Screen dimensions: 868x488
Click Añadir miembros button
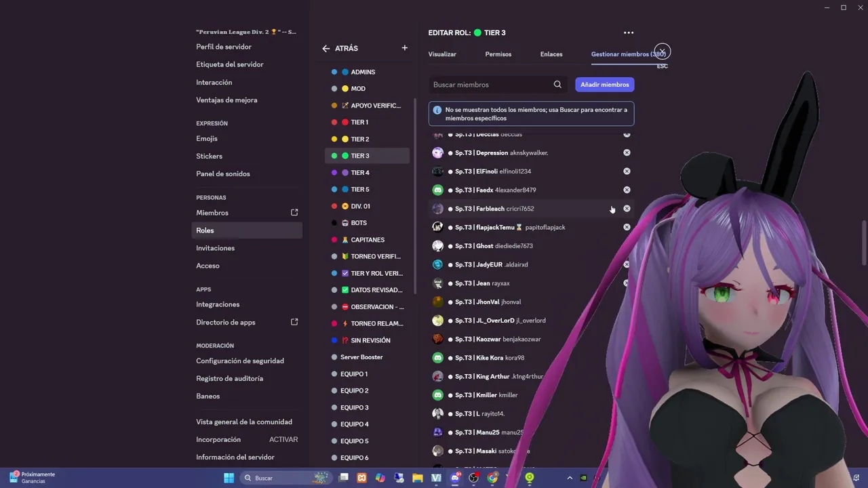pyautogui.click(x=605, y=85)
